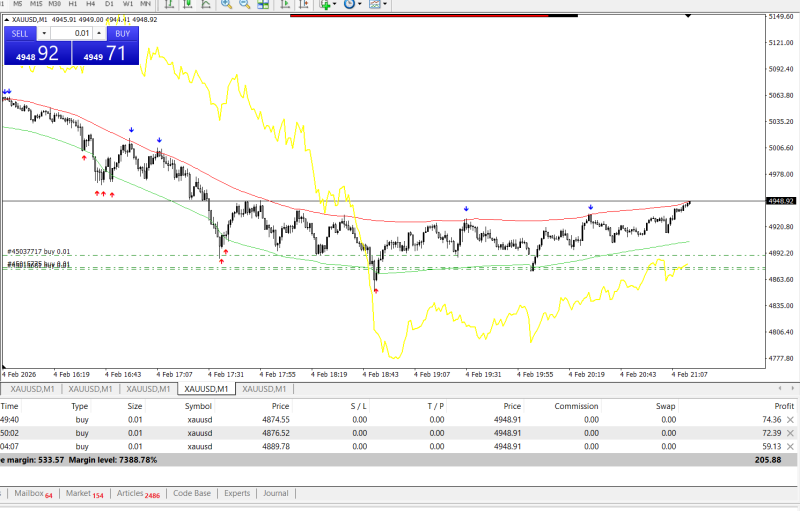Sort orders by Profit column
Screen dimensions: 800x511
click(x=784, y=406)
